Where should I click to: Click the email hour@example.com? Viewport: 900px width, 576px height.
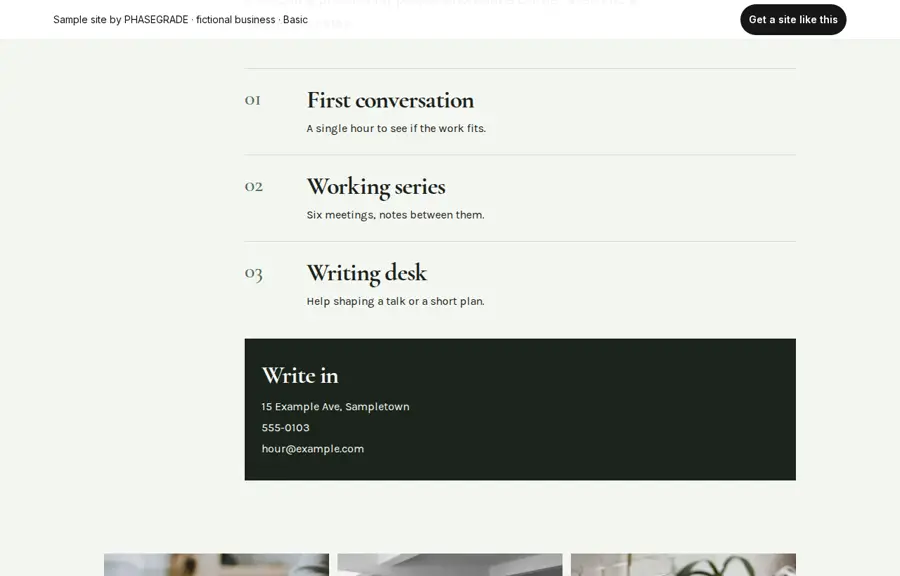pos(313,449)
